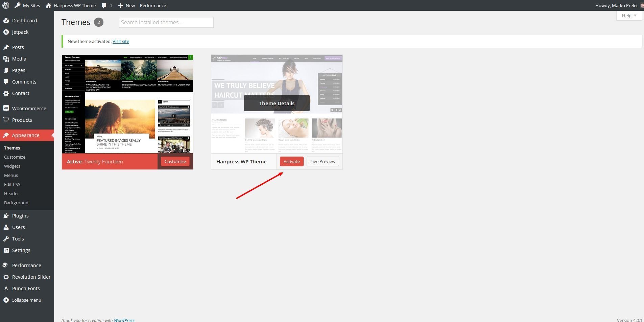Click the Settings sliders icon

pos(6,250)
